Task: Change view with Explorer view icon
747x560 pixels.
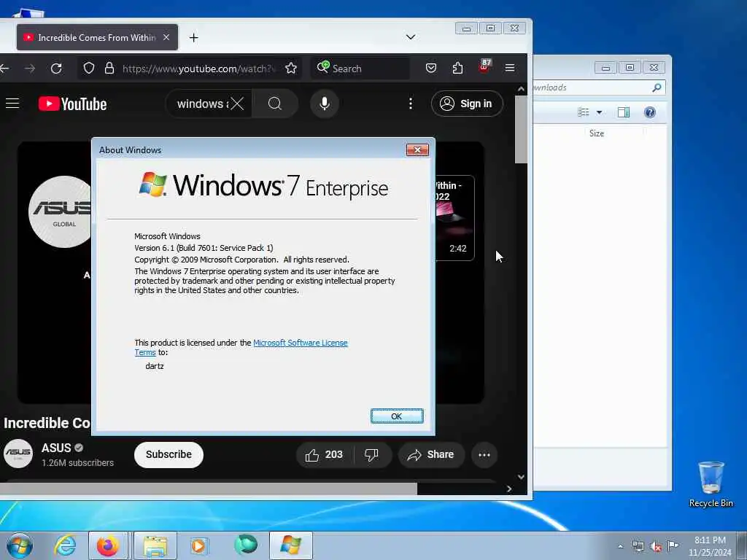Action: pyautogui.click(x=584, y=112)
